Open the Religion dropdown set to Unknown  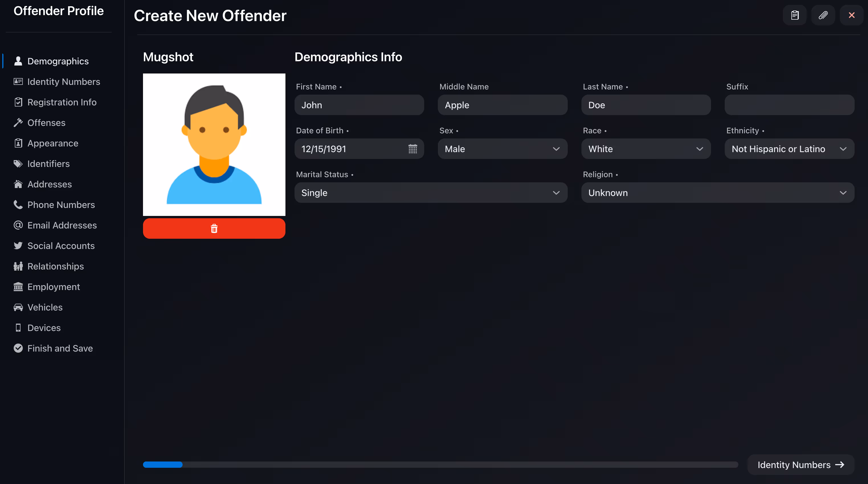[x=718, y=193]
